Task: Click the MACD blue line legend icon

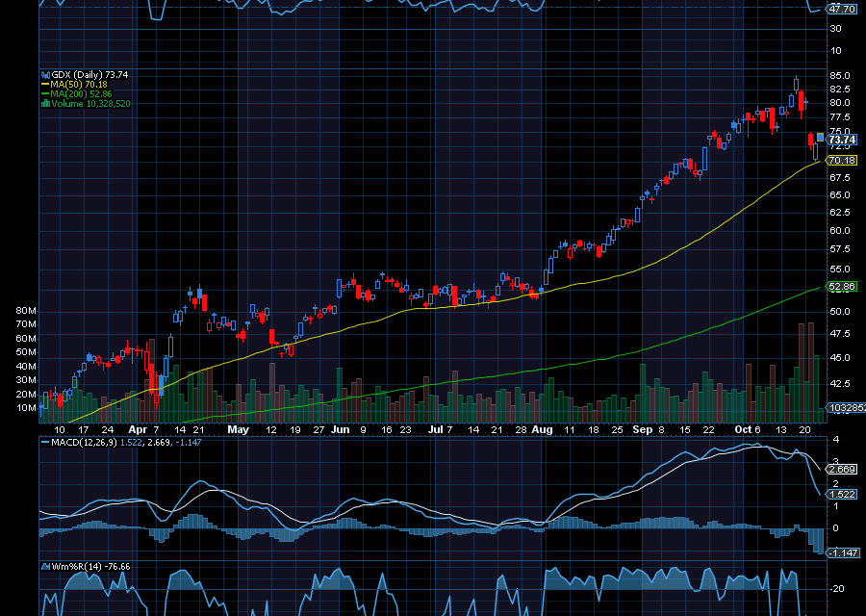Action: 44,442
